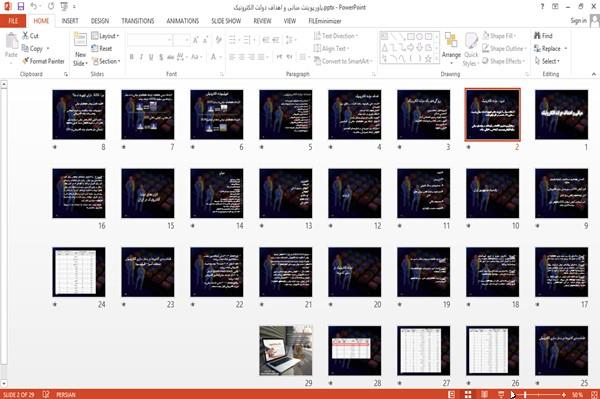The height and width of the screenshot is (399, 600).
Task: Click Fit slide to window icon
Action: pos(594,394)
